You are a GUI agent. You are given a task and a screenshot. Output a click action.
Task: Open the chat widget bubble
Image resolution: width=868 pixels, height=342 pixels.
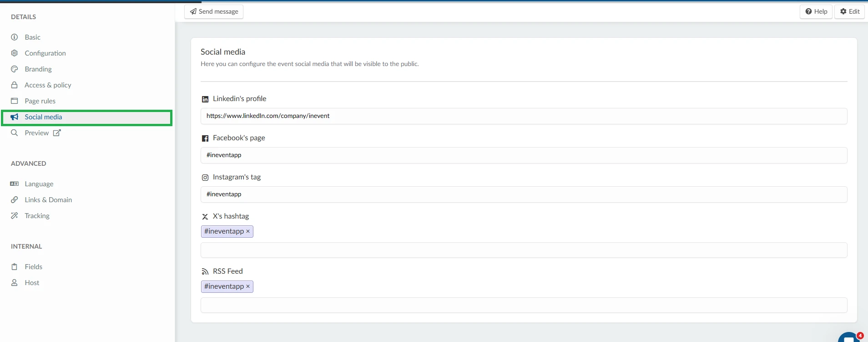(849, 337)
